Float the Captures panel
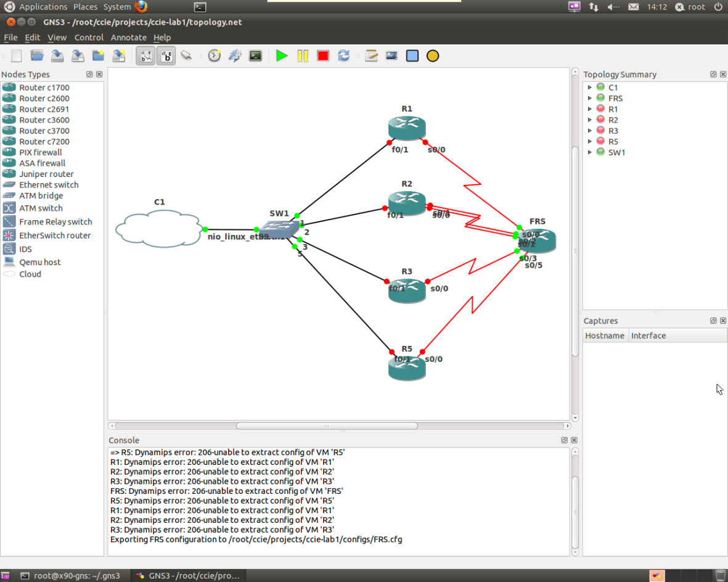Screen dimensions: 728x582 click(x=713, y=321)
